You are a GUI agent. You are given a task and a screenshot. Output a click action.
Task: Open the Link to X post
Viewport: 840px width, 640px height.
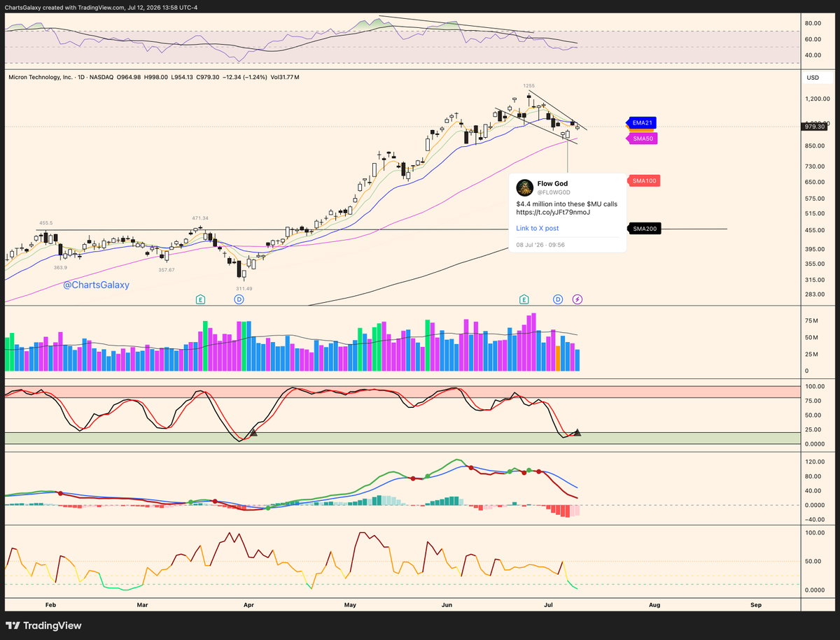pyautogui.click(x=538, y=228)
